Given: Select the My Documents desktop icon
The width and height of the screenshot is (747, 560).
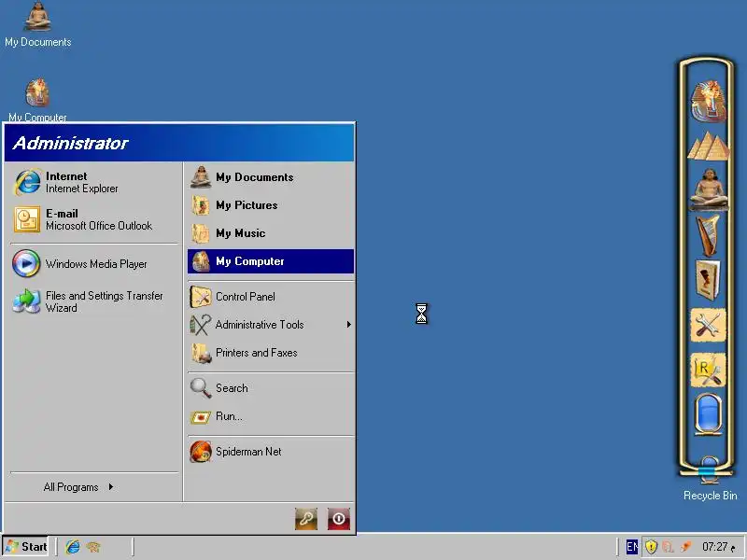Looking at the screenshot, I should (38, 24).
